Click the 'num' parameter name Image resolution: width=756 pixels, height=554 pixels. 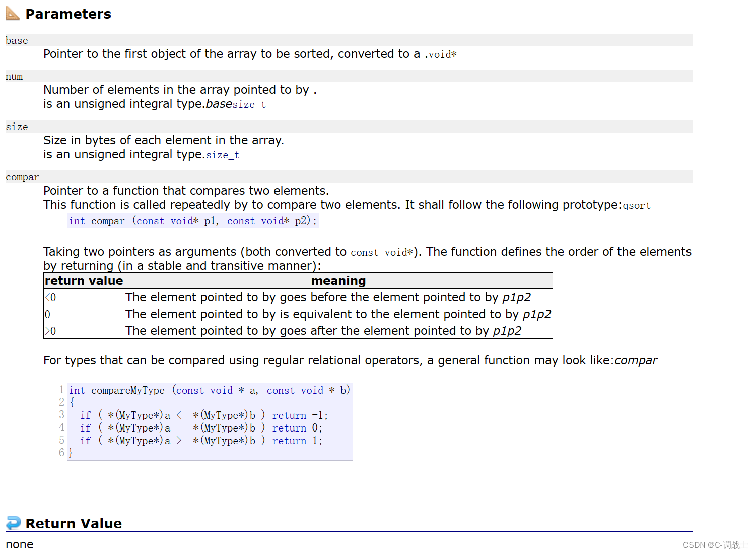coord(14,77)
